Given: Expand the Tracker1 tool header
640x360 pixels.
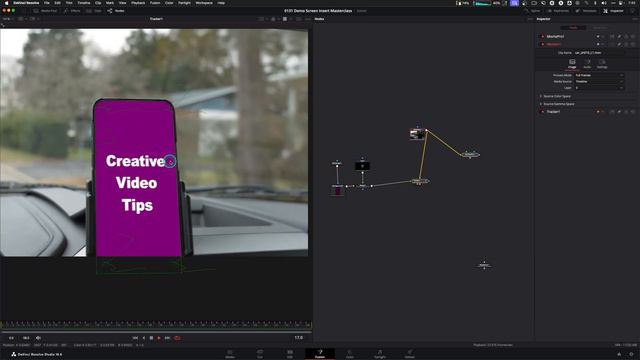Looking at the screenshot, I should tap(553, 112).
